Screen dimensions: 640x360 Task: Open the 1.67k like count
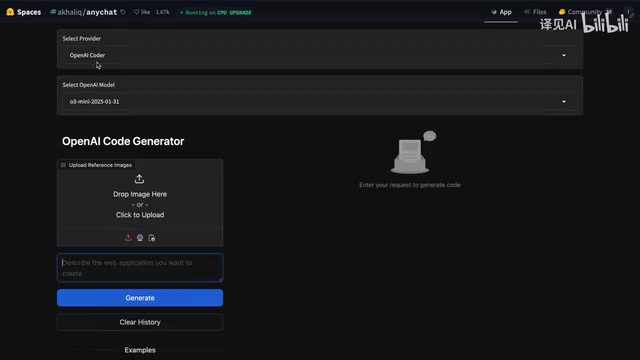162,12
